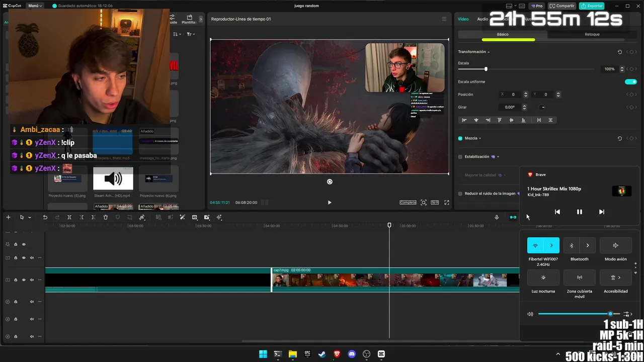This screenshot has height=362, width=644.
Task: Open the Video tab in properties panel
Action: click(463, 19)
